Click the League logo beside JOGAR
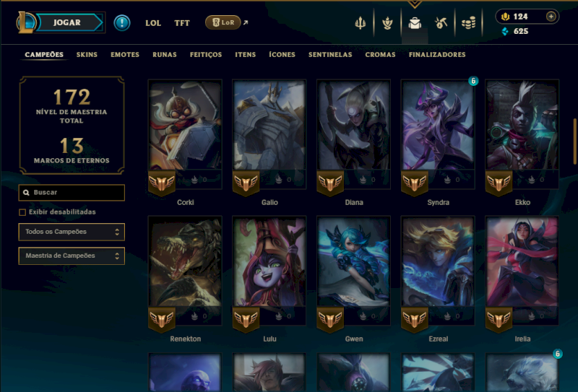The height and width of the screenshot is (392, 578). 25,22
